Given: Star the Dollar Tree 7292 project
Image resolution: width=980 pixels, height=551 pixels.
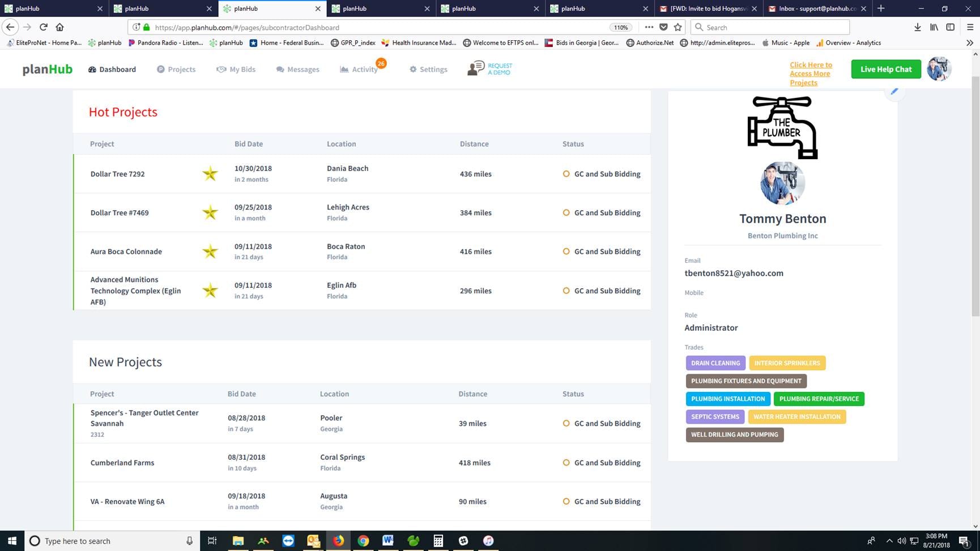Looking at the screenshot, I should click(210, 173).
